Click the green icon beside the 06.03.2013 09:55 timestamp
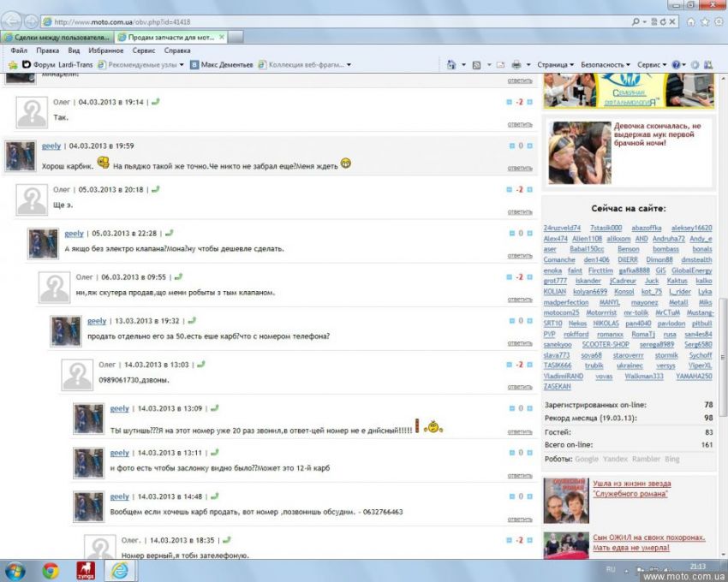Image resolution: width=728 pixels, height=582 pixels. (178, 276)
